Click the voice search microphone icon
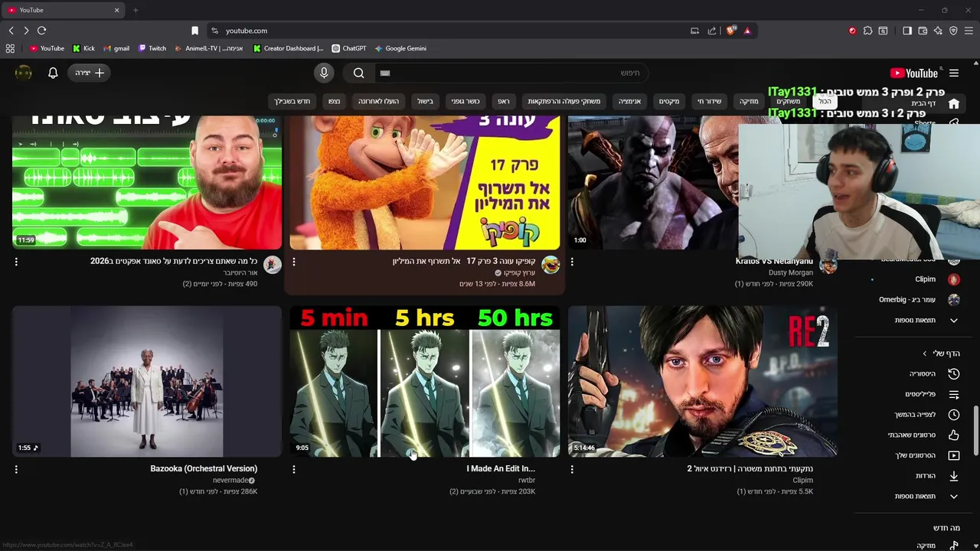The width and height of the screenshot is (980, 551). pyautogui.click(x=324, y=73)
